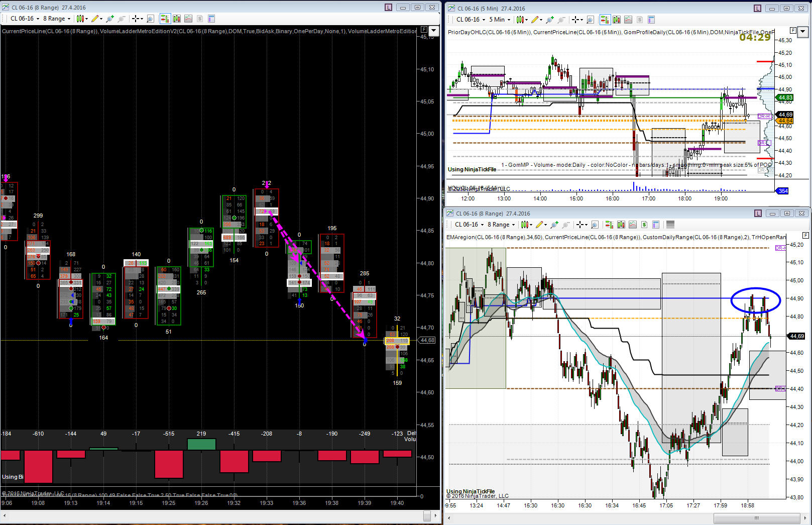Toggle Chart Trader in left 8 Range chart
The height and width of the screenshot is (525, 812).
(165, 19)
